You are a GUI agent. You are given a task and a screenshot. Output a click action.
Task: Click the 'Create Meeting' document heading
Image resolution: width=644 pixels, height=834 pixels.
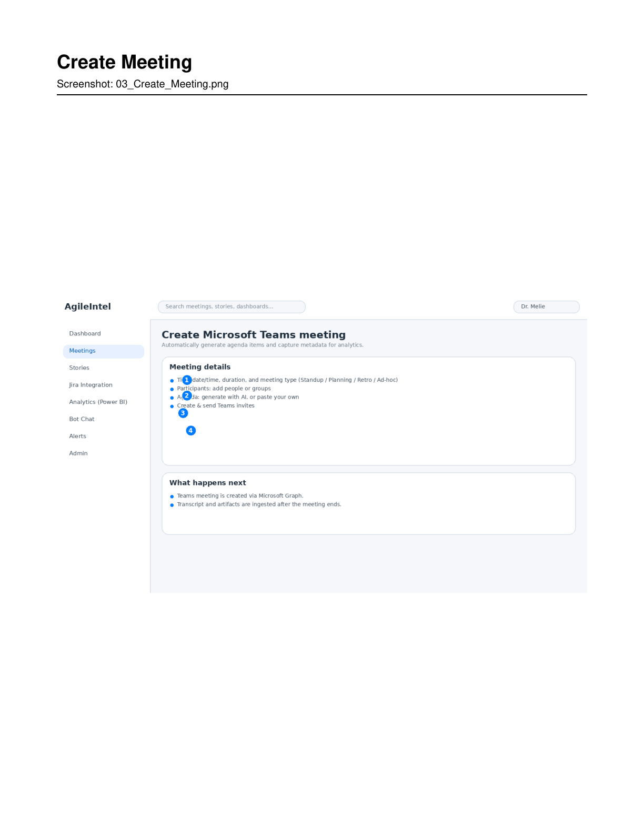coord(124,62)
